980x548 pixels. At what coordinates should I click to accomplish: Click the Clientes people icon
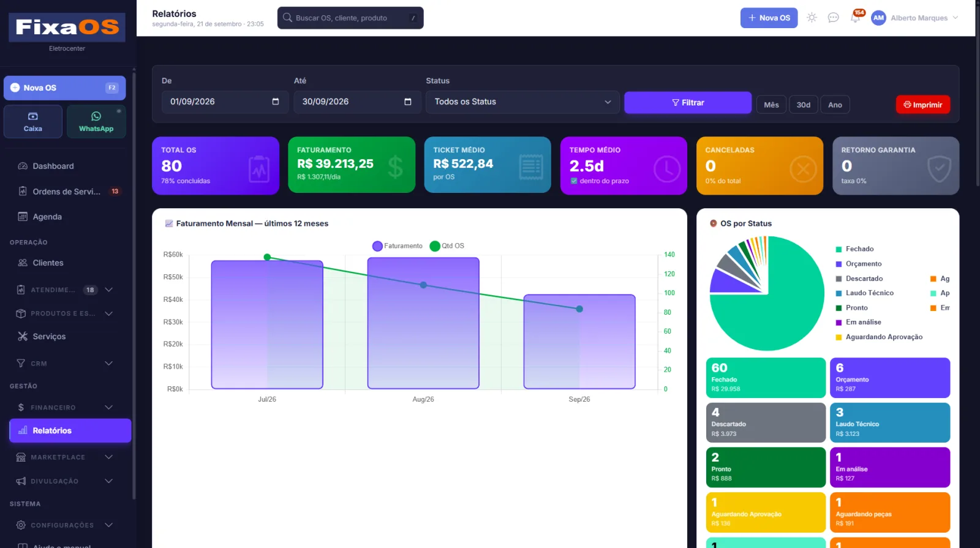[23, 263]
